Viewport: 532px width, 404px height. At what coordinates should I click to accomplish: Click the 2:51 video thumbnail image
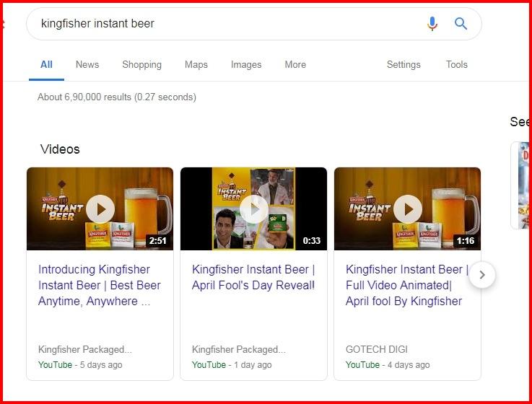(x=100, y=208)
